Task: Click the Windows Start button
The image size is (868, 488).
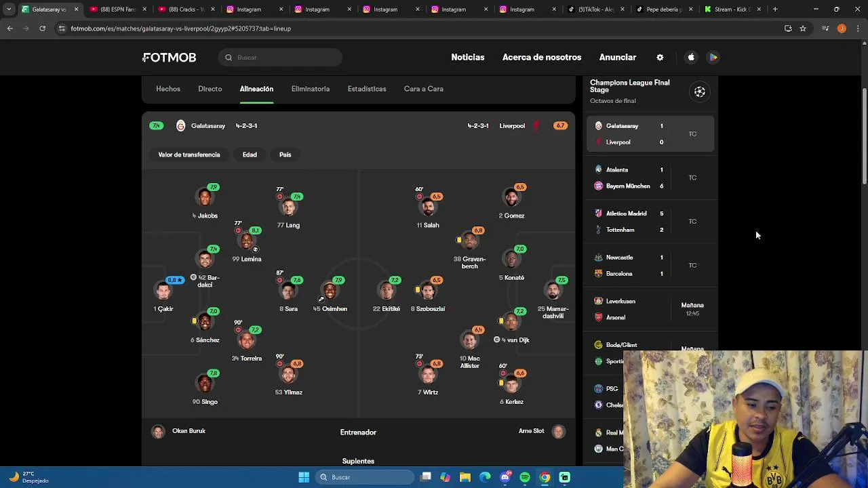Action: point(304,477)
